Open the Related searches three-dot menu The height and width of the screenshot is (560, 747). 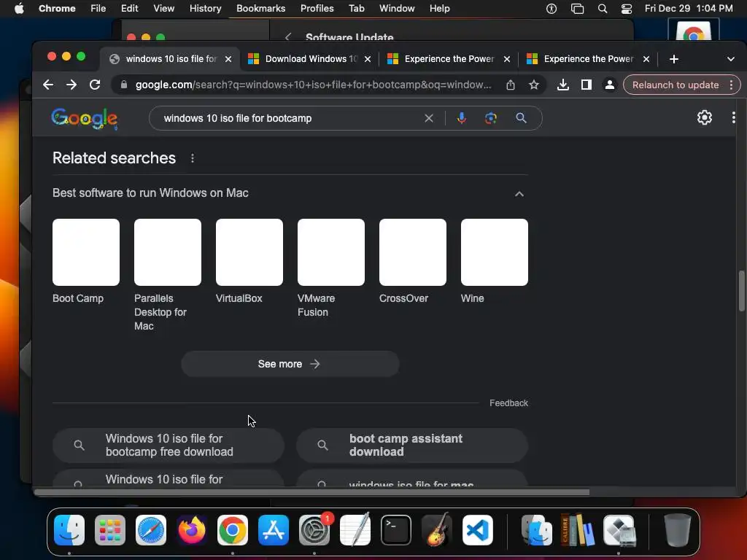[193, 158]
